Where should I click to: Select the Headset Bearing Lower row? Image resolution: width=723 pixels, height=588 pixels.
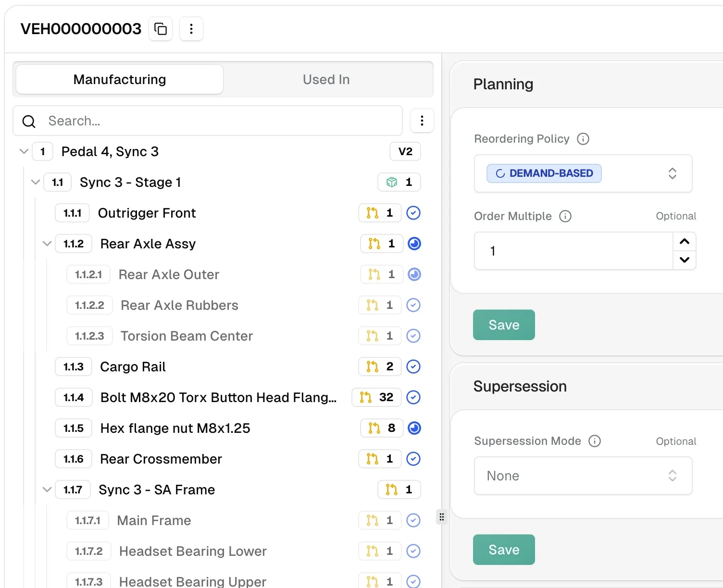coord(243,551)
